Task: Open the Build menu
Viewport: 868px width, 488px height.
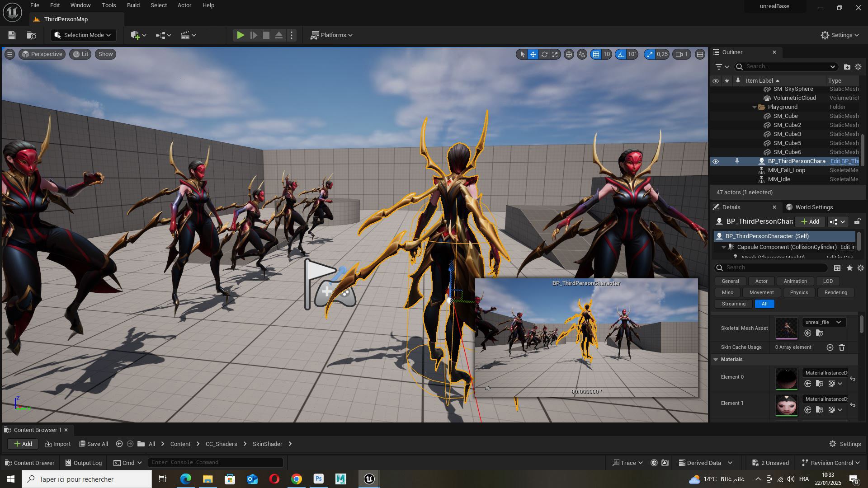Action: [133, 5]
